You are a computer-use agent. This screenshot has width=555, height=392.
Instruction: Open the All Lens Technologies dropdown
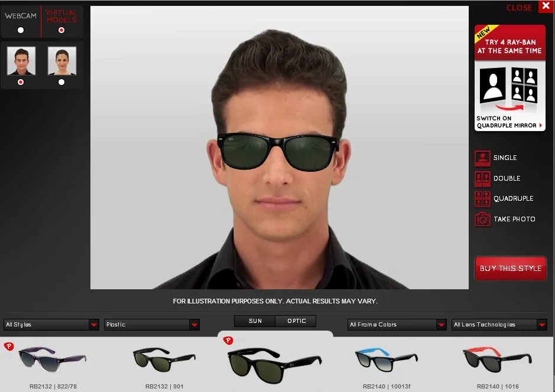coord(499,324)
